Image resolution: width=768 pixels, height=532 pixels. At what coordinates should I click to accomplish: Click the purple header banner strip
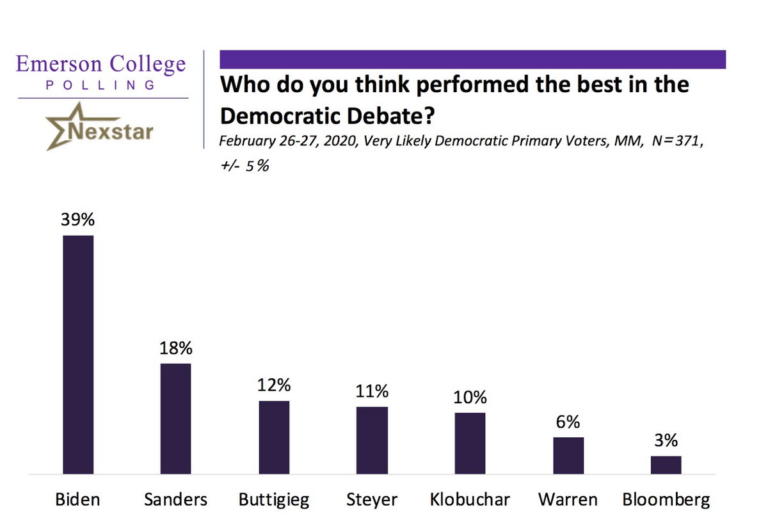[473, 60]
